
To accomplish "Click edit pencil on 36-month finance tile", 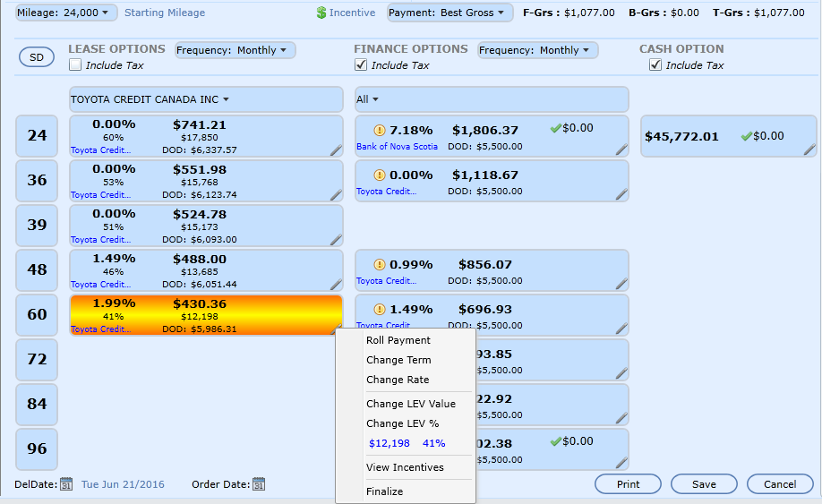I will pos(621,195).
